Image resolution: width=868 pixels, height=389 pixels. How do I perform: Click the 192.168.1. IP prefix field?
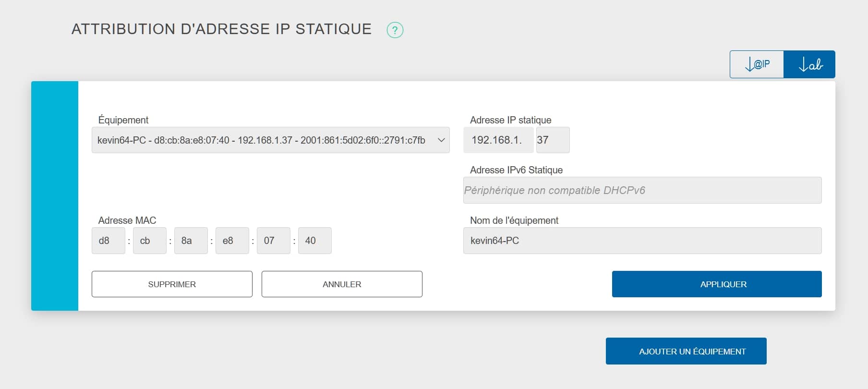pyautogui.click(x=498, y=140)
